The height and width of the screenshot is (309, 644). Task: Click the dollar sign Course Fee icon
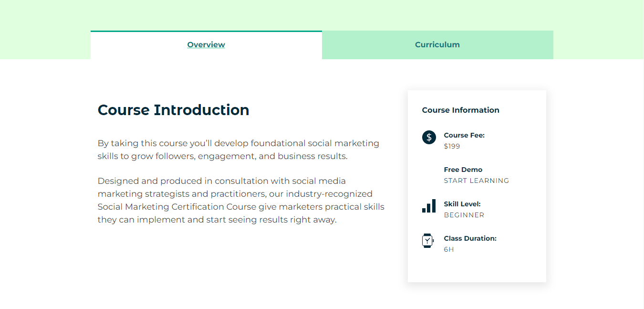click(x=428, y=137)
